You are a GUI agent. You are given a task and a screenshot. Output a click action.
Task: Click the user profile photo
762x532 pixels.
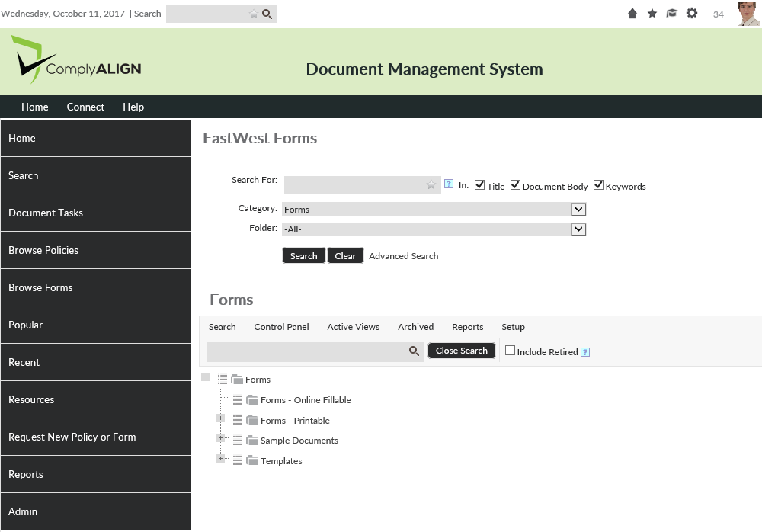tap(748, 14)
